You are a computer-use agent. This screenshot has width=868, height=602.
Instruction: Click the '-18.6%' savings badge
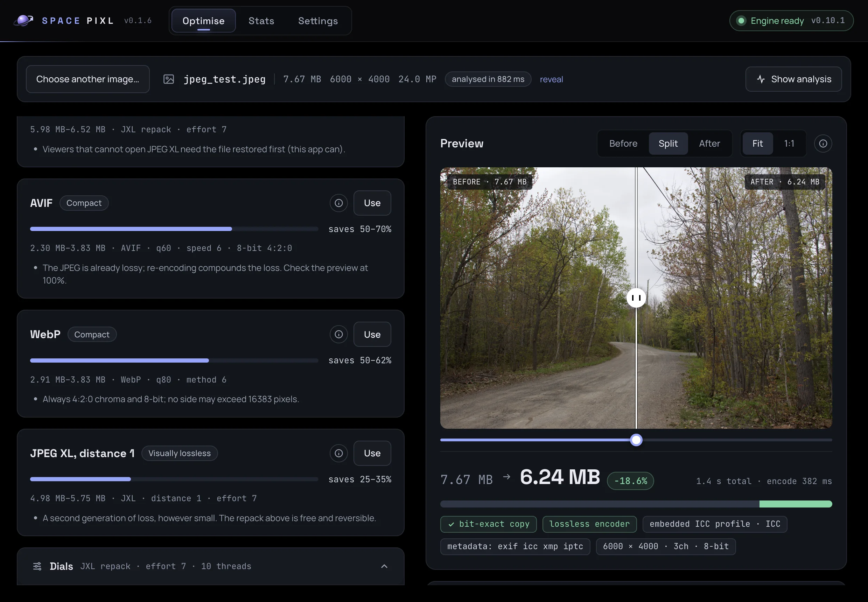(x=630, y=481)
